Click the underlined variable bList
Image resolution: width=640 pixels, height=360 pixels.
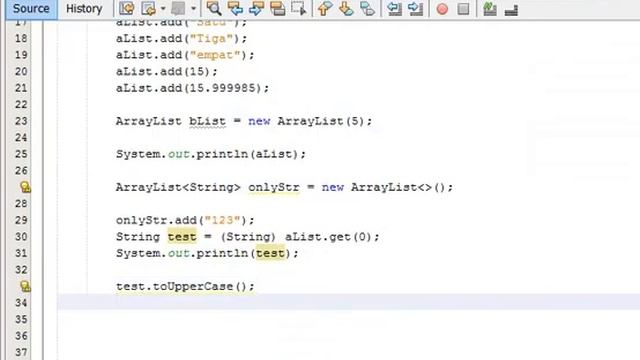(x=207, y=121)
